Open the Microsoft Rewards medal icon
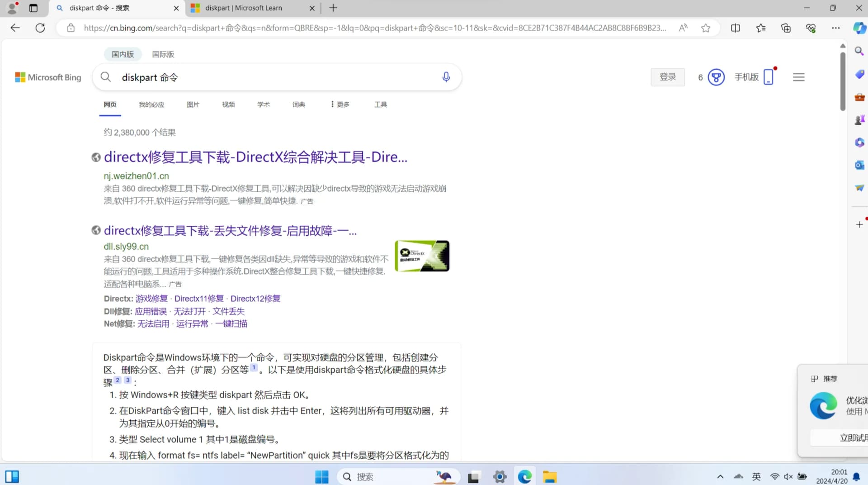 pos(716,77)
